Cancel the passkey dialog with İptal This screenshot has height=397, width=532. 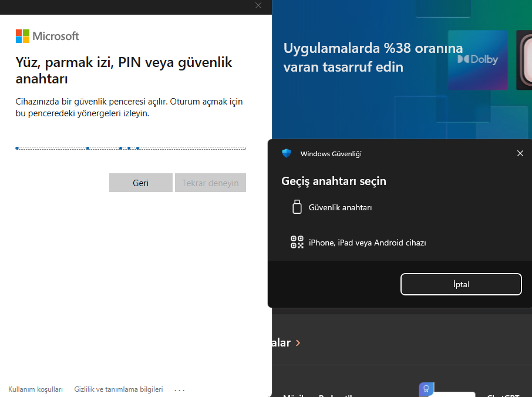click(461, 284)
